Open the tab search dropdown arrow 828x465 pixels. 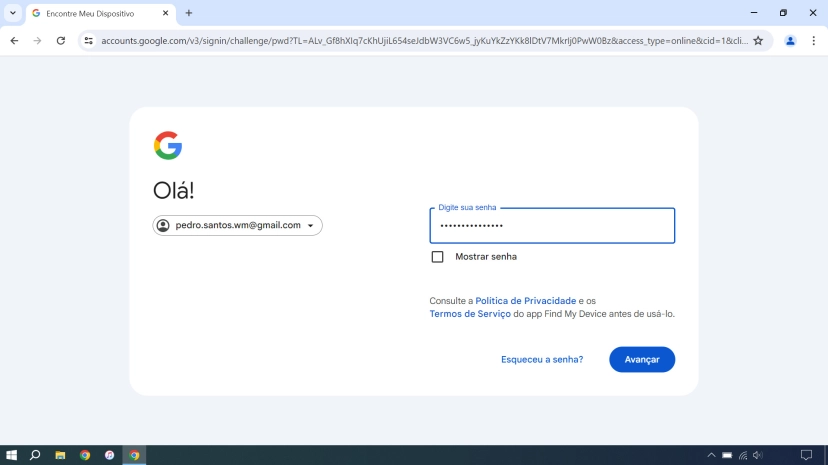(x=13, y=13)
